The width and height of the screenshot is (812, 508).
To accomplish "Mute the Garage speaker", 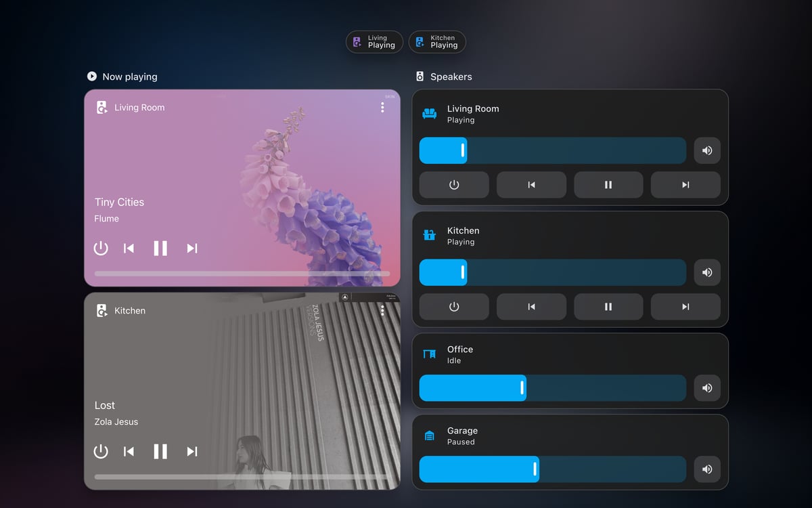I will (x=707, y=469).
